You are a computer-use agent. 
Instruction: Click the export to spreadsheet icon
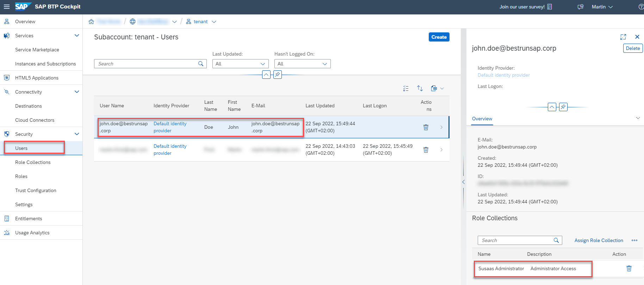pos(434,88)
